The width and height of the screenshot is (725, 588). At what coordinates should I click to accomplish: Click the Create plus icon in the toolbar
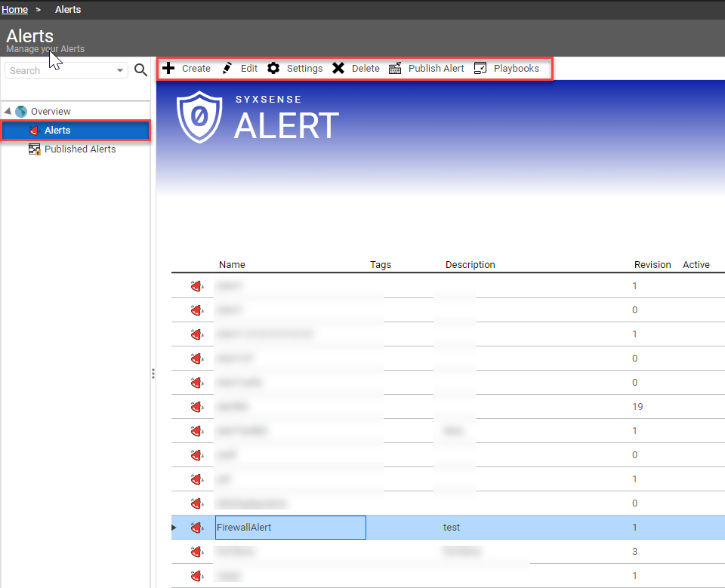168,68
